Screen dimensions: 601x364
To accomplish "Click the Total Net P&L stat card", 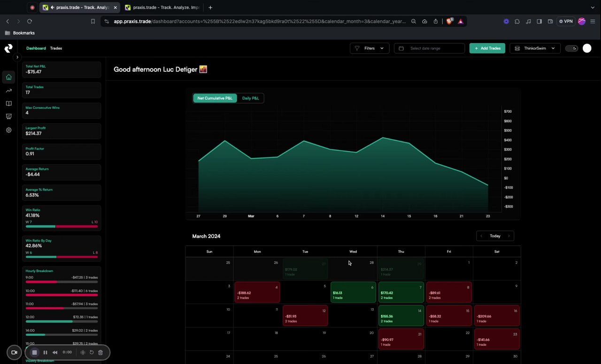I will point(62,69).
